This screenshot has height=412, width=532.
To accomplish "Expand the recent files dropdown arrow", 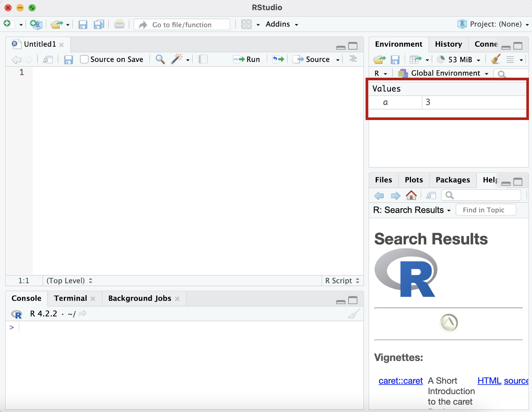I will (68, 25).
